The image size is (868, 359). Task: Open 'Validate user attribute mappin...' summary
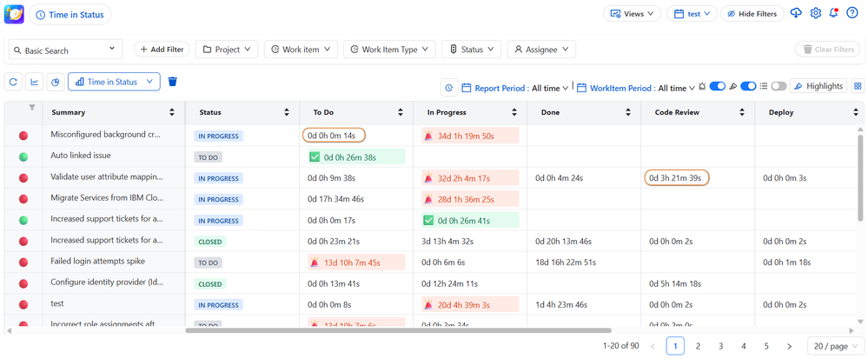pyautogui.click(x=107, y=177)
